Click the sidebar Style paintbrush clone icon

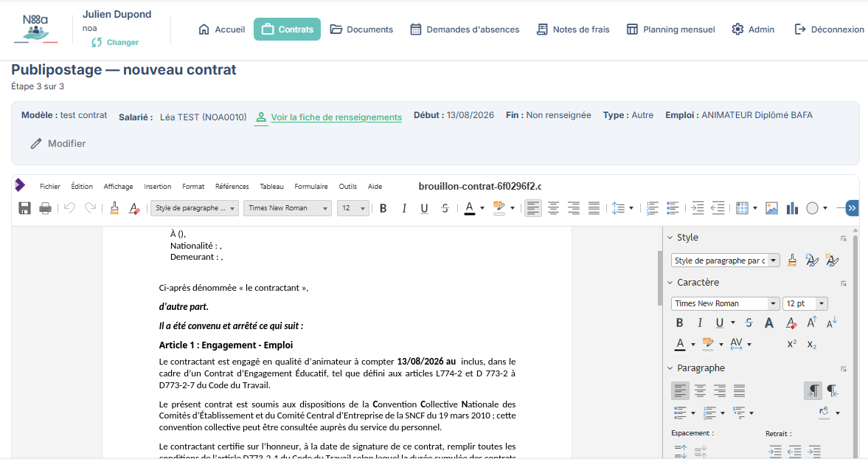tap(792, 261)
